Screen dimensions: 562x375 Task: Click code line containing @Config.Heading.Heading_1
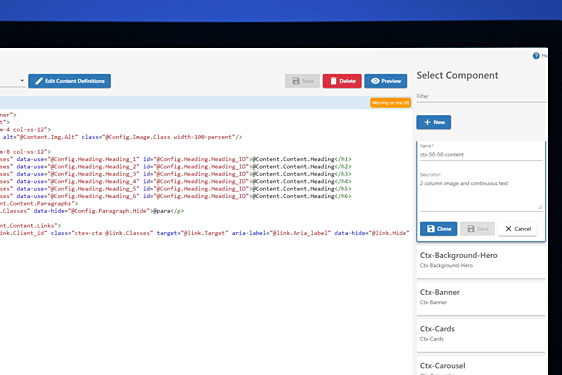pyautogui.click(x=176, y=159)
